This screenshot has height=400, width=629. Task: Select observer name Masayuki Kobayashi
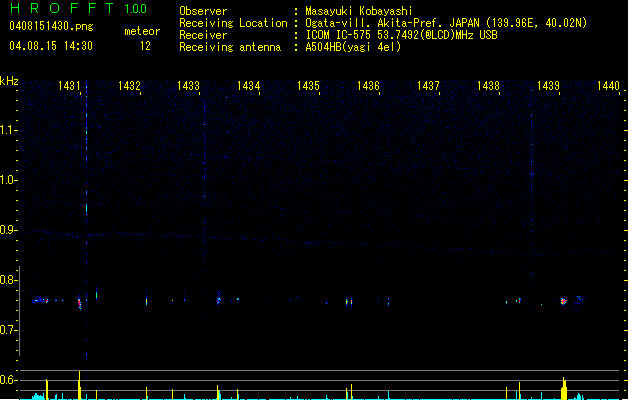point(359,11)
